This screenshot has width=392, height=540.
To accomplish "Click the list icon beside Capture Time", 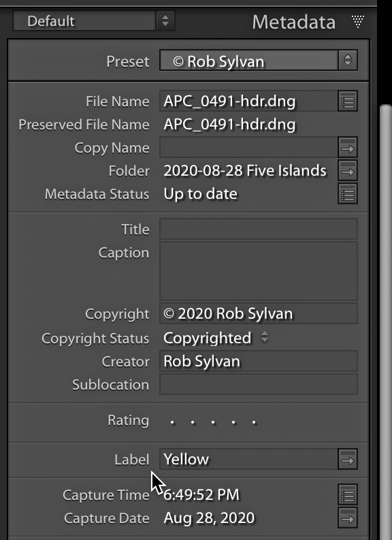I will pos(348,494).
